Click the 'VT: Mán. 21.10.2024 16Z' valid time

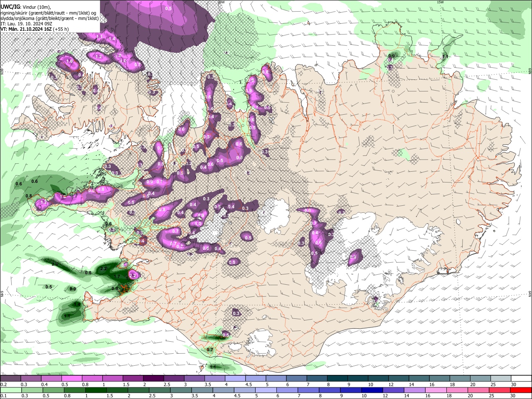point(26,29)
